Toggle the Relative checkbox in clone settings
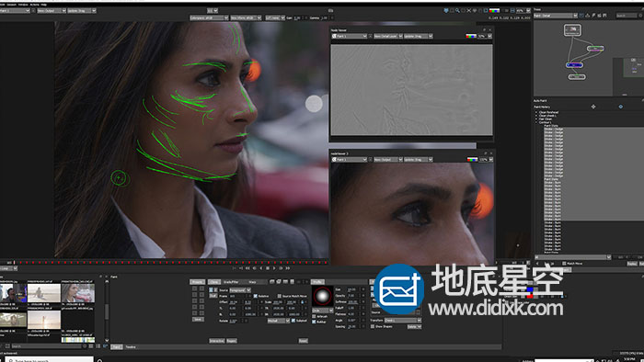This screenshot has height=362, width=644. (x=256, y=296)
